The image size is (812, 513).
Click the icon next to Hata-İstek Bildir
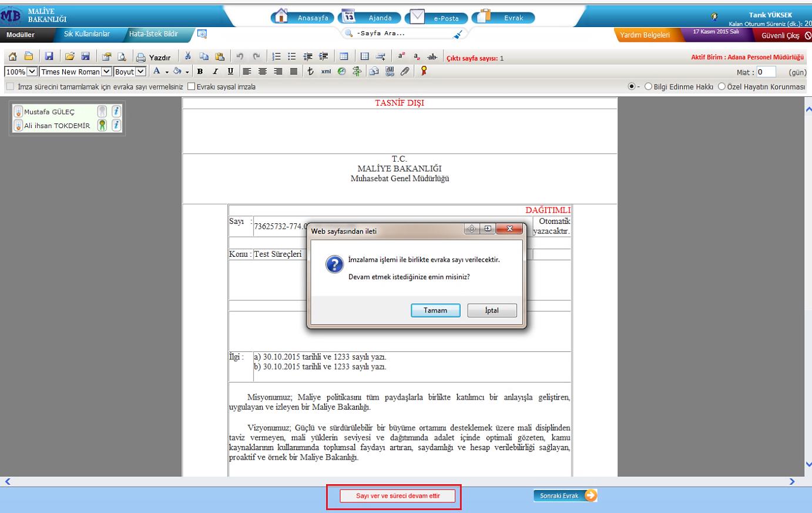pos(202,34)
